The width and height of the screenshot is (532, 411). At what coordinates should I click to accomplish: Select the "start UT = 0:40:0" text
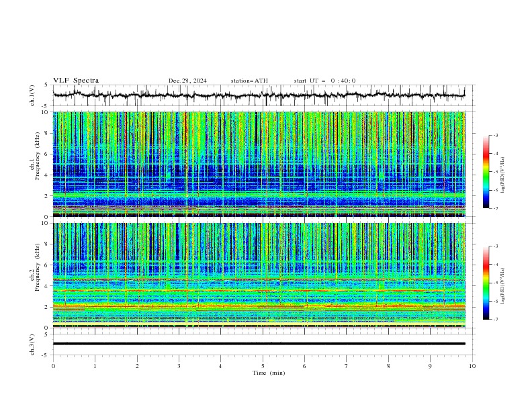coord(324,81)
